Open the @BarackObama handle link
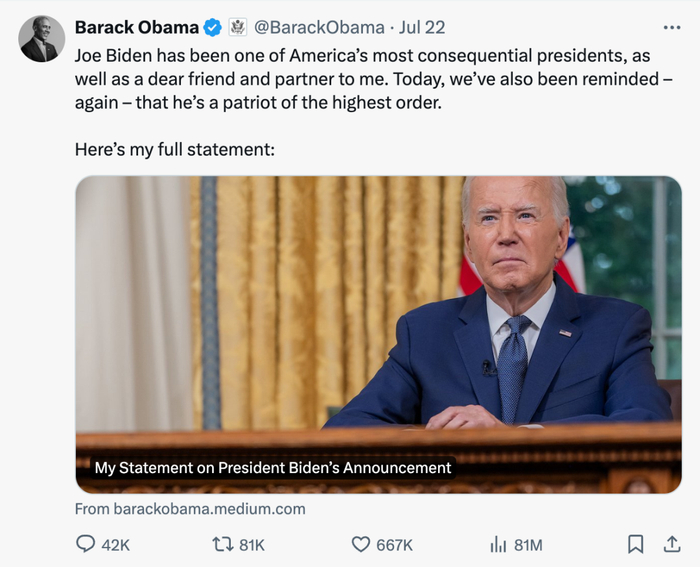Viewport: 700px width, 567px height. pos(320,27)
